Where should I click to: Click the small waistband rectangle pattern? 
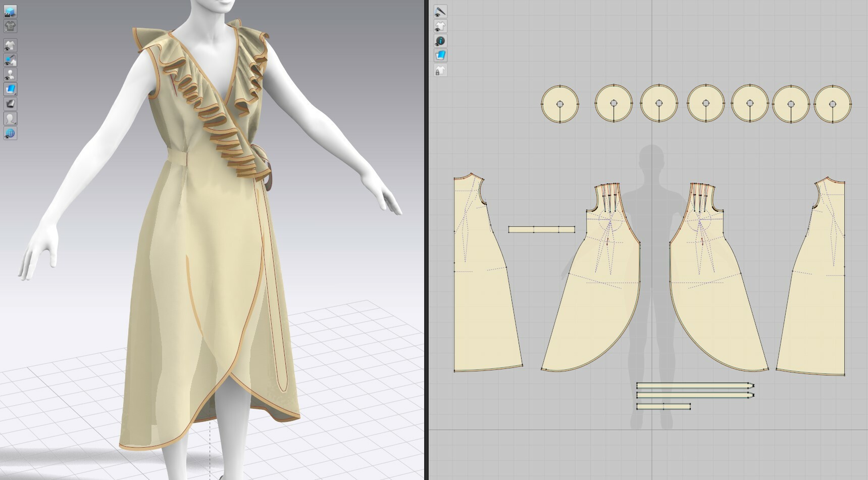coord(540,230)
